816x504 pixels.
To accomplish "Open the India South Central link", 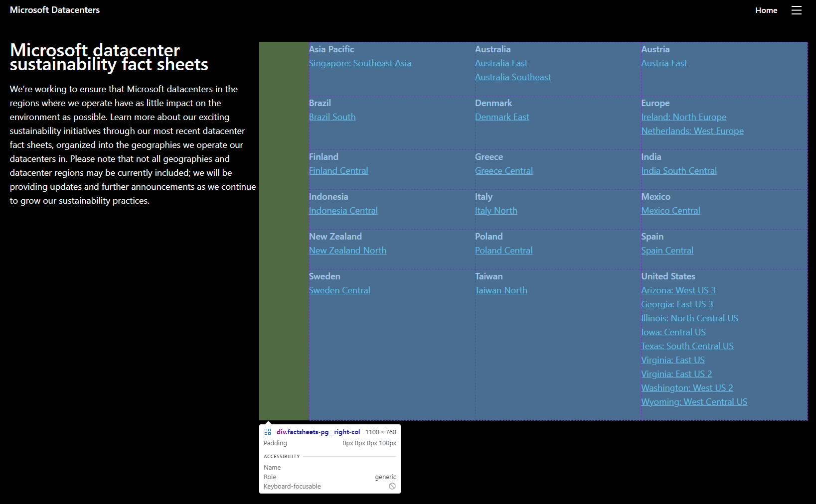I will [679, 171].
